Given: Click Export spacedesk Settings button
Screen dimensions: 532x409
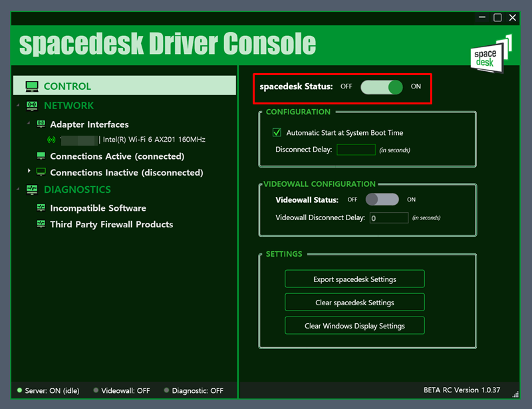Looking at the screenshot, I should coord(354,279).
